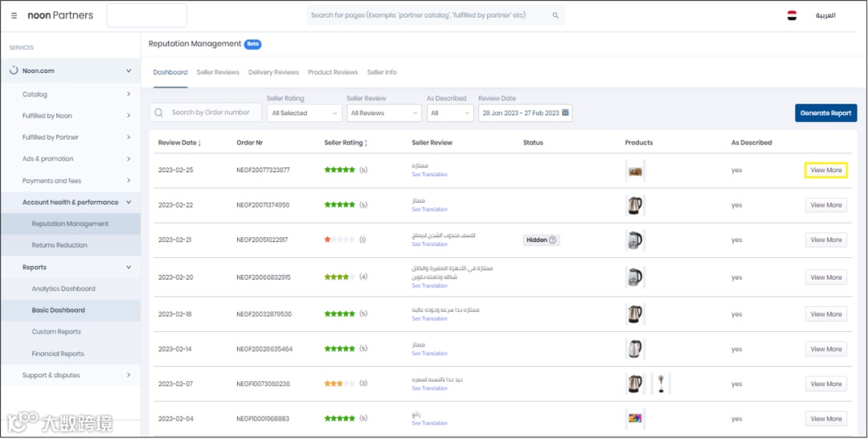
Task: Switch to the Product Reviews tab
Action: click(333, 72)
